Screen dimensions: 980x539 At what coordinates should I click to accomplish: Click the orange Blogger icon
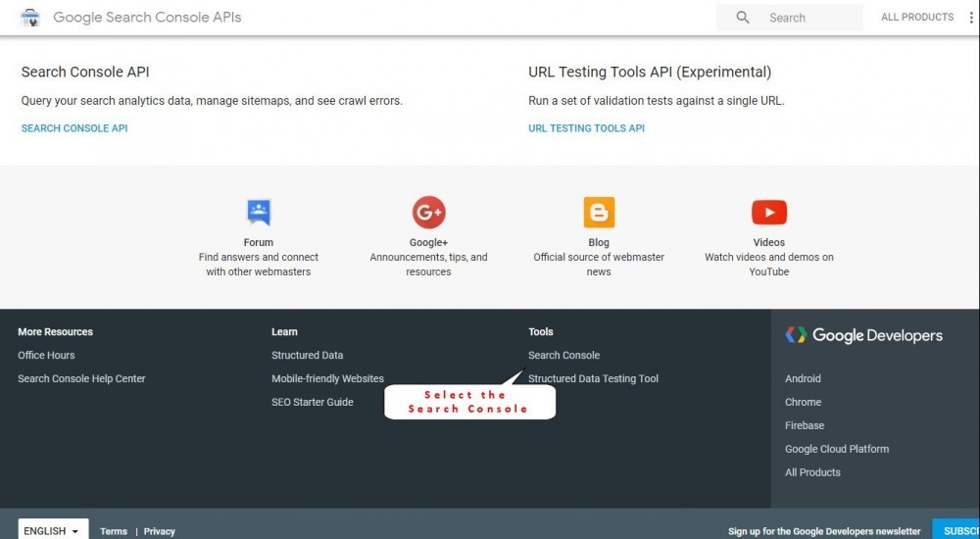click(x=599, y=213)
